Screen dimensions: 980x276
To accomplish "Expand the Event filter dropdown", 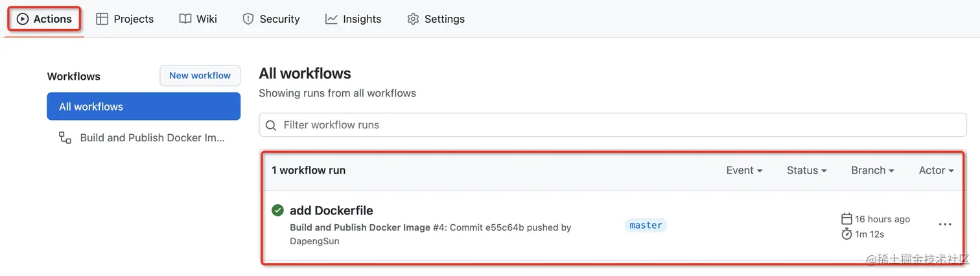I will coord(744,170).
